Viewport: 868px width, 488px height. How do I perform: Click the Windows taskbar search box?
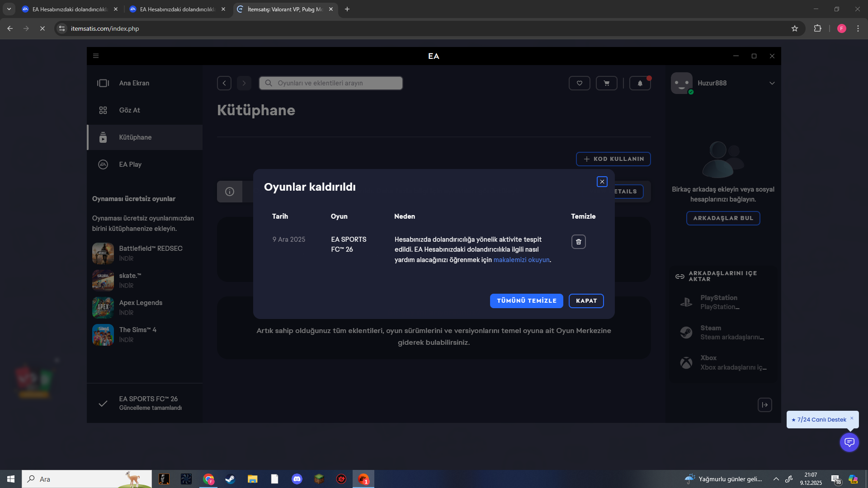[87, 479]
